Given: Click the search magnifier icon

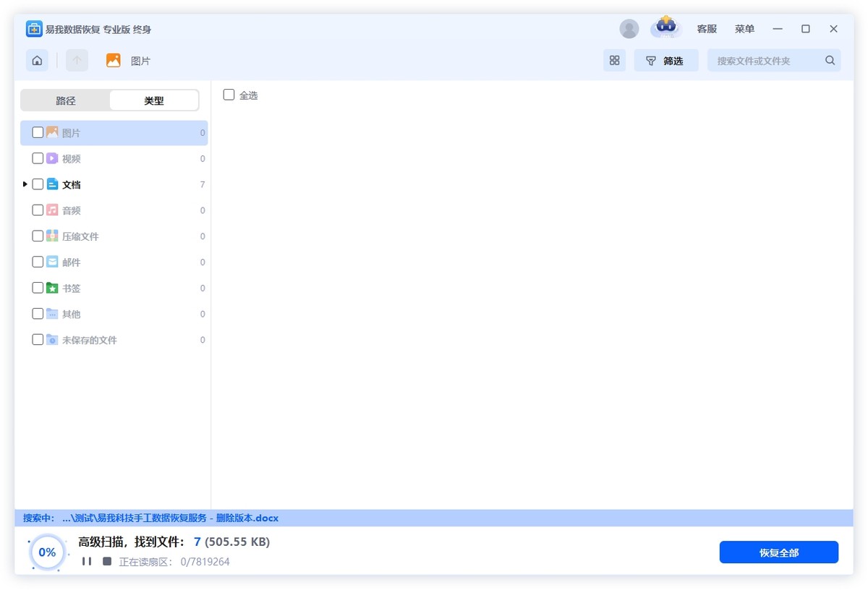Looking at the screenshot, I should click(830, 61).
